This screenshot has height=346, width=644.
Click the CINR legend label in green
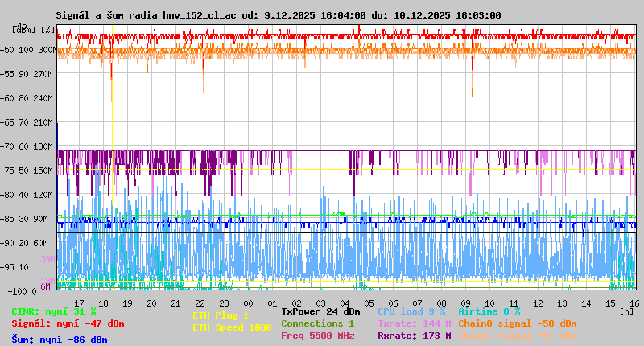click(x=54, y=311)
